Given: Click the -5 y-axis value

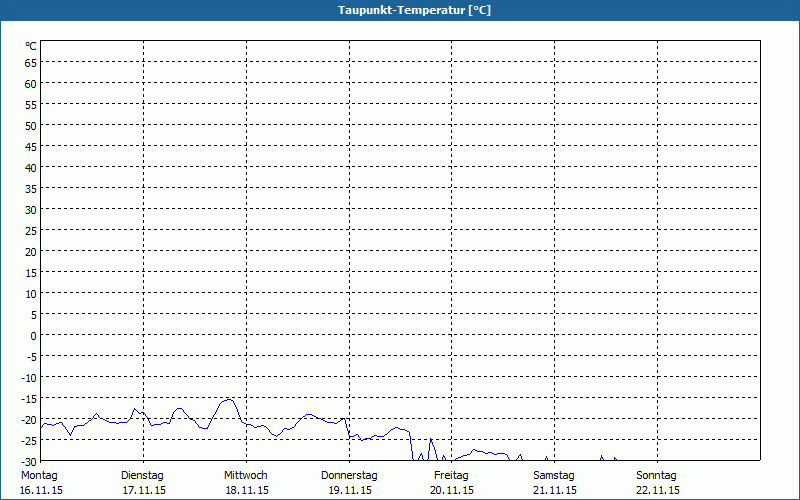Looking at the screenshot, I should 32,357.
